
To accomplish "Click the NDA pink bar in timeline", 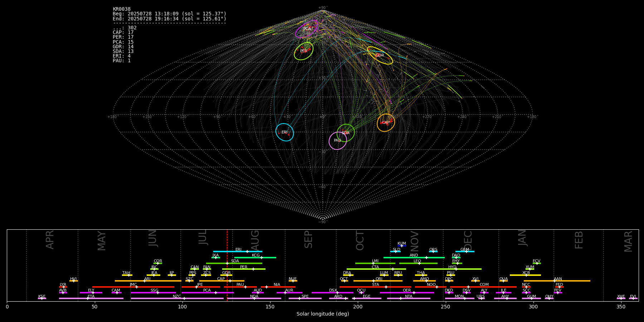I will click(x=254, y=298).
